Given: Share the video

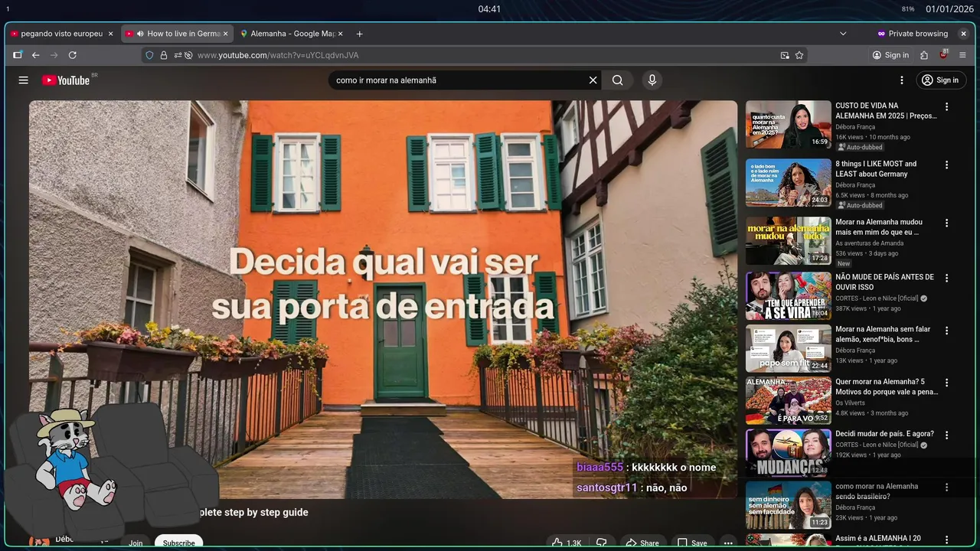Looking at the screenshot, I should tap(642, 543).
